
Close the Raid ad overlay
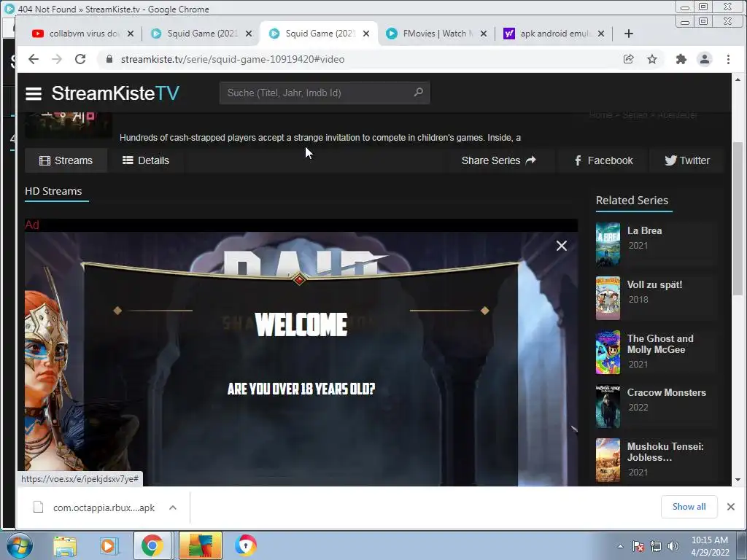point(561,246)
